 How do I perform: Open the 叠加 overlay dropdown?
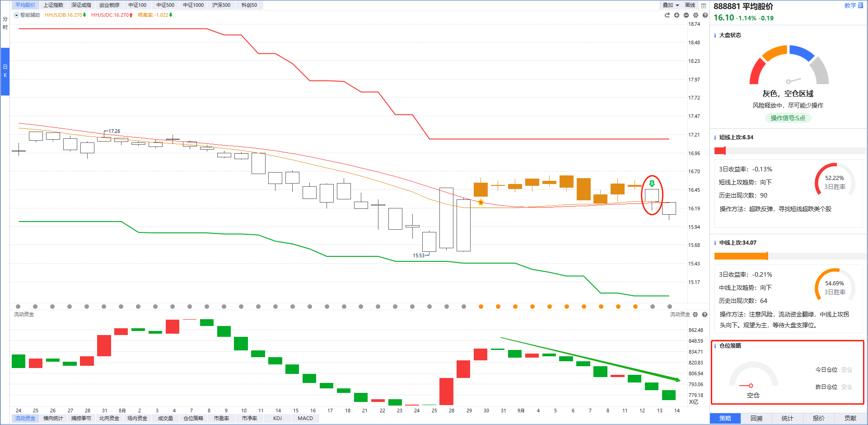tap(671, 5)
